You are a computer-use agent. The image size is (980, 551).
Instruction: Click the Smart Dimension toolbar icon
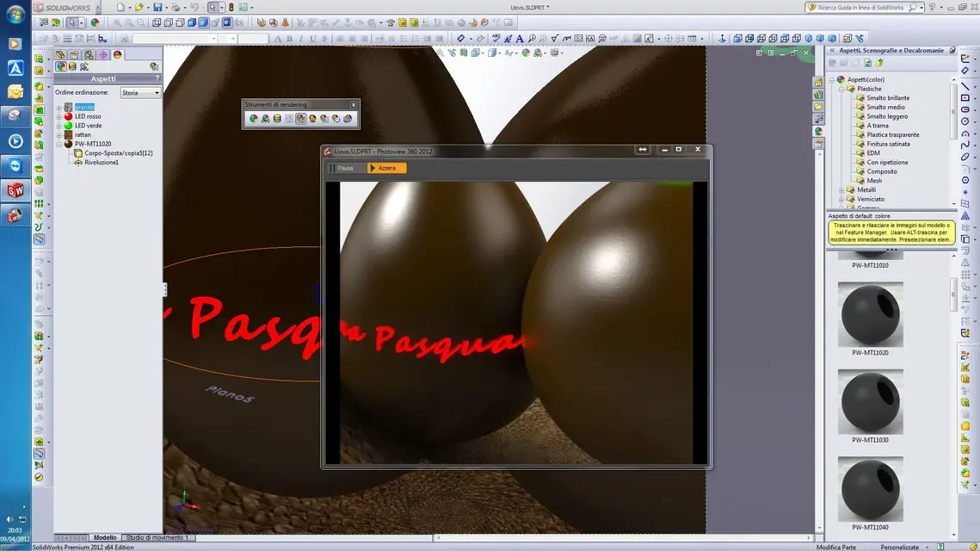pos(460,39)
